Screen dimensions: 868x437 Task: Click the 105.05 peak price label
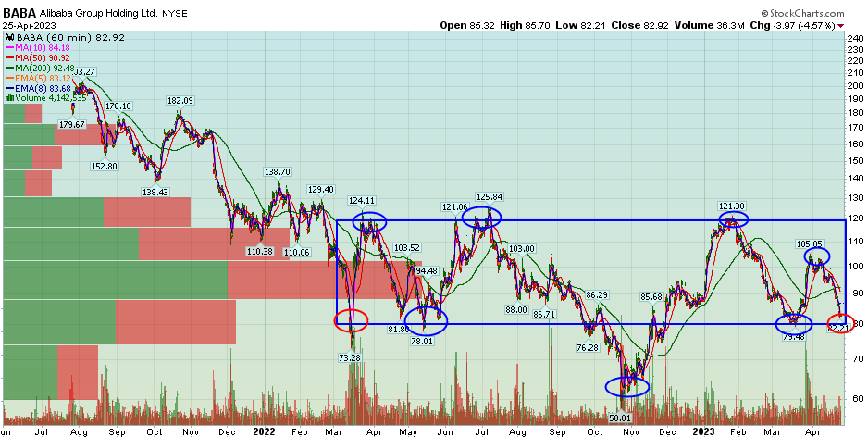[810, 243]
